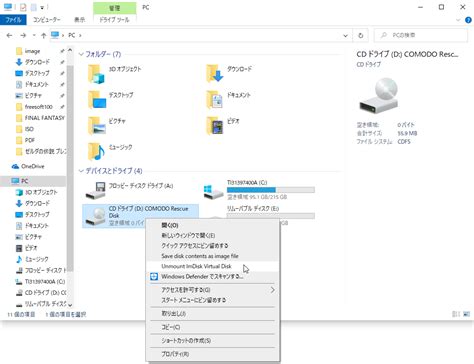This screenshot has width=474, height=364.
Task: Click the C: drive capacity bar
Action: 271,190
